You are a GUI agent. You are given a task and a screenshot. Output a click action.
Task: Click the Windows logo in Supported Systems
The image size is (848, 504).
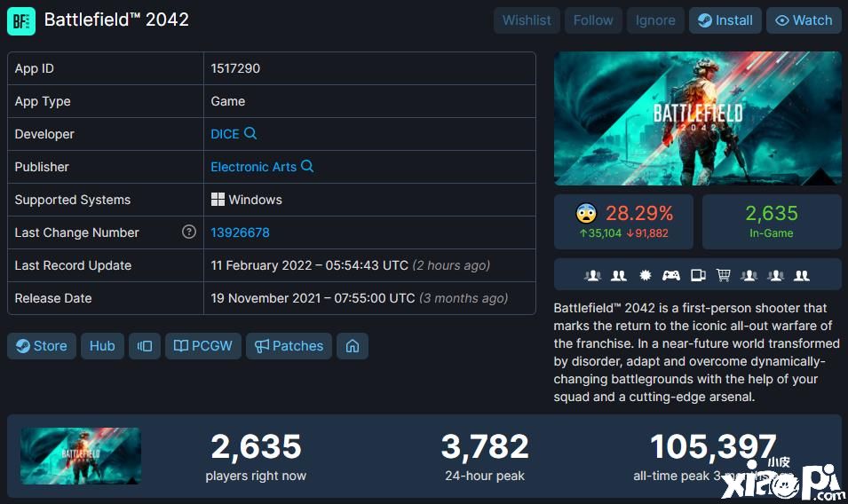(218, 200)
